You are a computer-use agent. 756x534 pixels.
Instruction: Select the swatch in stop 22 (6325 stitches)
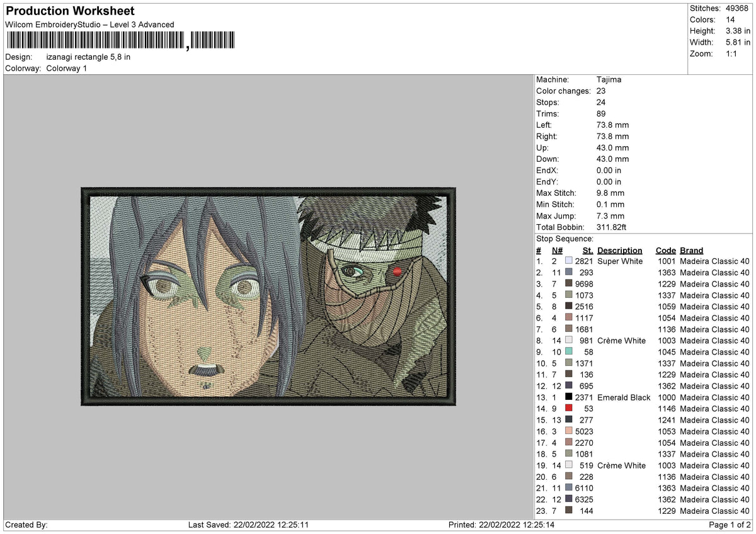[569, 499]
